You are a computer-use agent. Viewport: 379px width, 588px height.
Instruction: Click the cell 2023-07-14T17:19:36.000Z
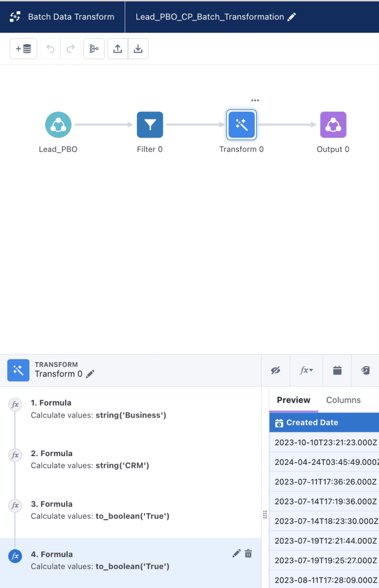[324, 502]
